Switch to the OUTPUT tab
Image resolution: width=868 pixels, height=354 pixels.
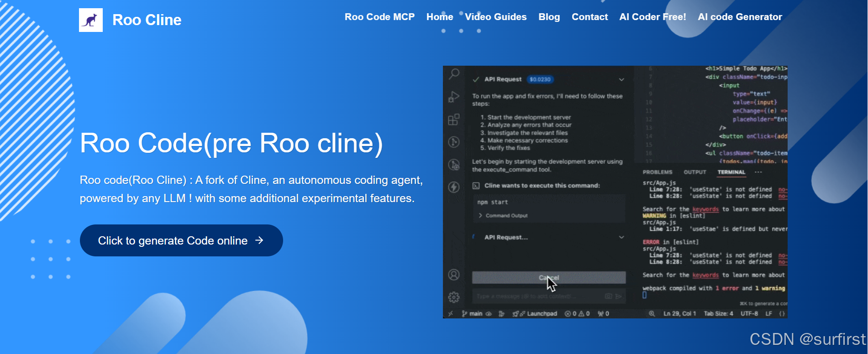pyautogui.click(x=695, y=172)
